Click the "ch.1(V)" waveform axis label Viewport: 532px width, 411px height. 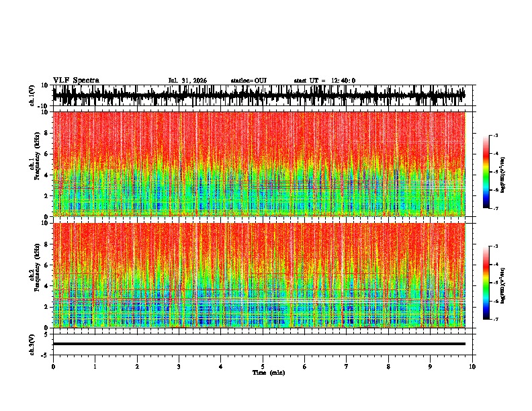32,95
